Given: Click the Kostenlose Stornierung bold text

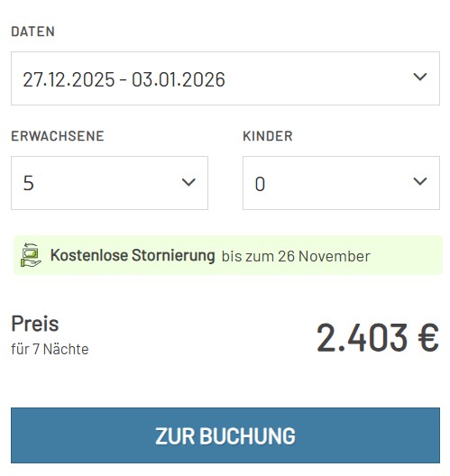Looking at the screenshot, I should [x=133, y=255].
